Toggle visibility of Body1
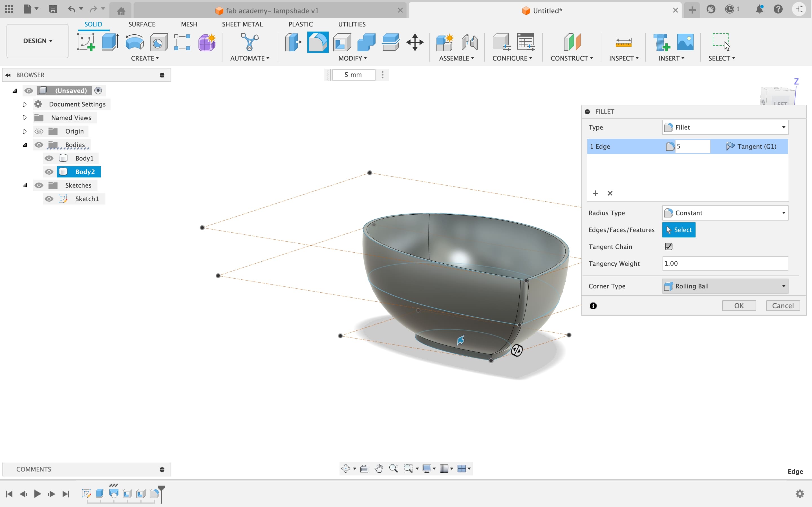Viewport: 812px width, 507px height. 49,158
